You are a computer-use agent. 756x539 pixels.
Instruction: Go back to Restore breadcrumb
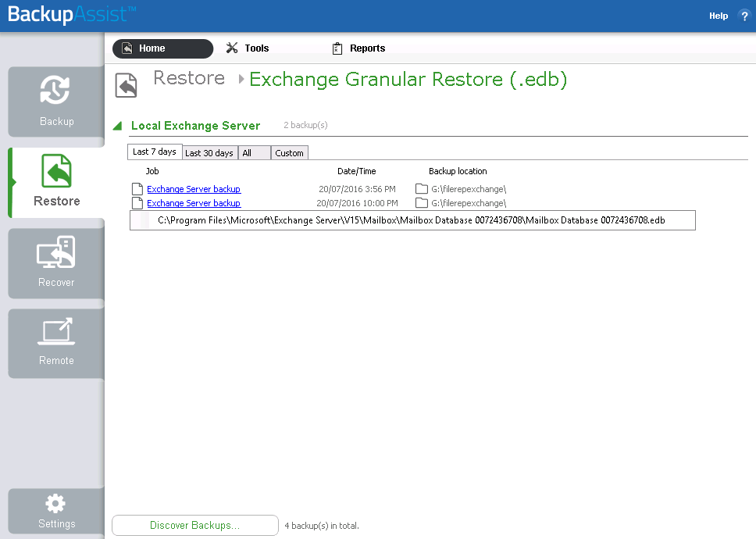pyautogui.click(x=189, y=78)
